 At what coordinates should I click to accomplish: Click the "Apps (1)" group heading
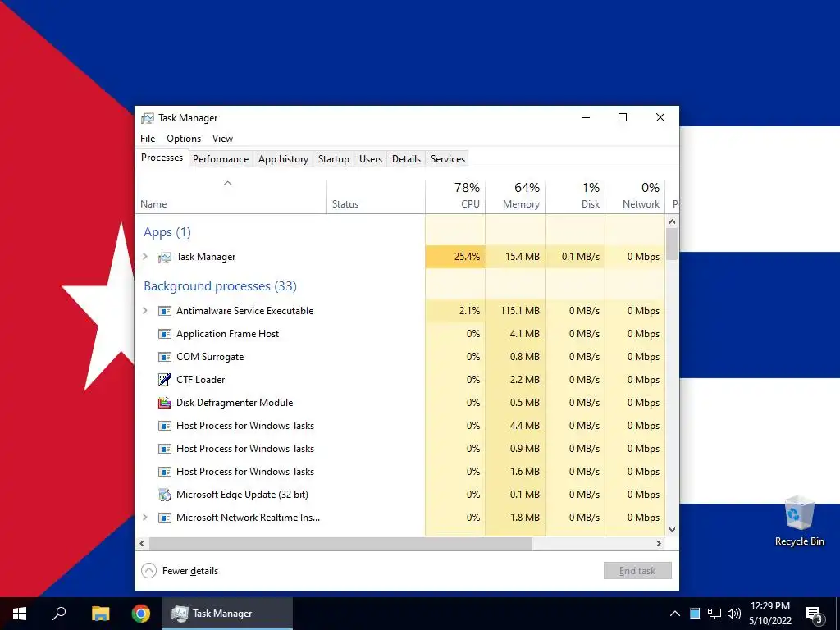click(167, 232)
